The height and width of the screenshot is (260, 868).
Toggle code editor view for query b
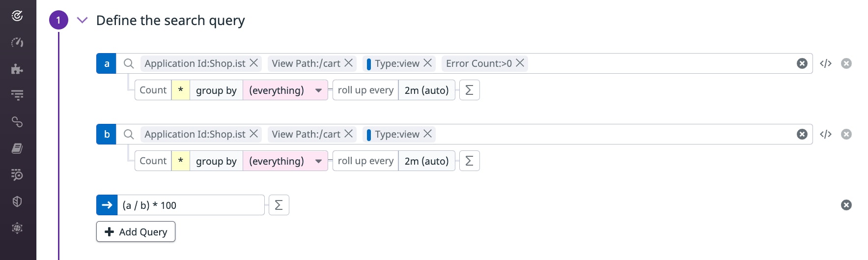[x=825, y=134]
